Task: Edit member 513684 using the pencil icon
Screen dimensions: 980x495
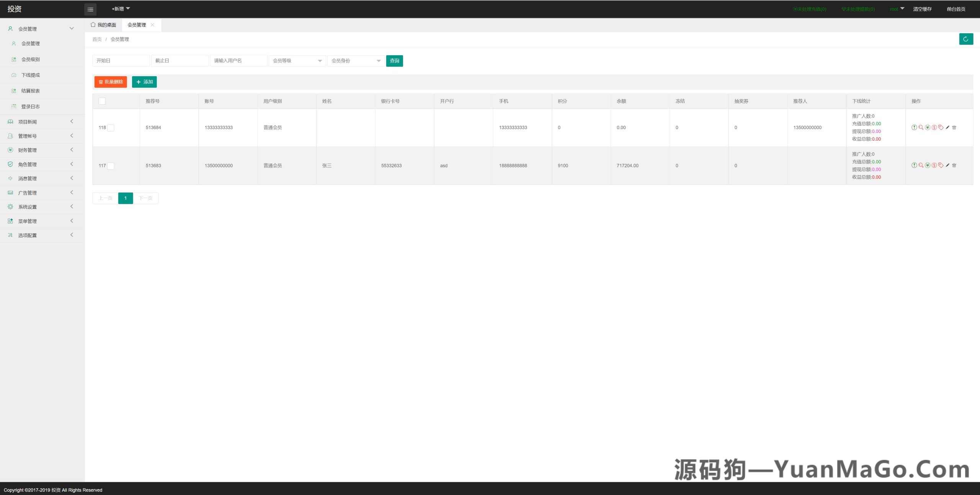Action: (x=947, y=128)
